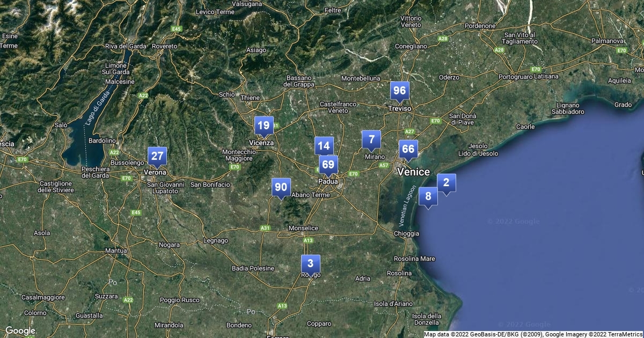The width and height of the screenshot is (644, 338).
Task: Click marker 2 off the Venice coast
Action: [446, 182]
